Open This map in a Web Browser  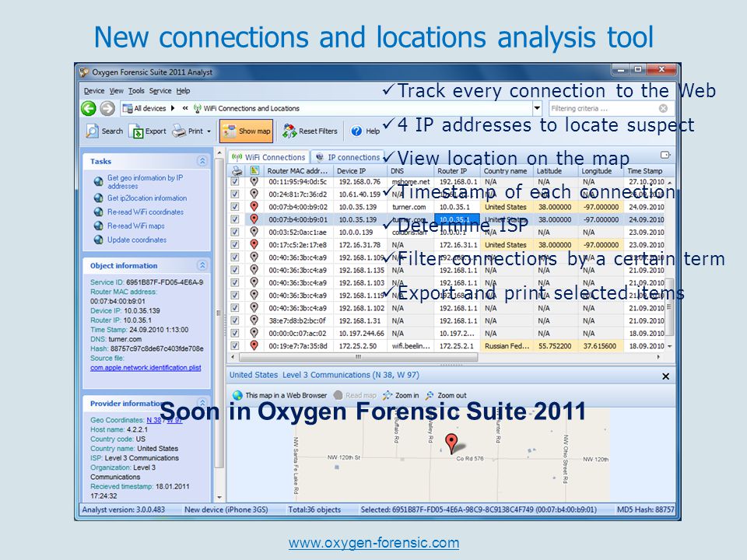click(x=279, y=395)
